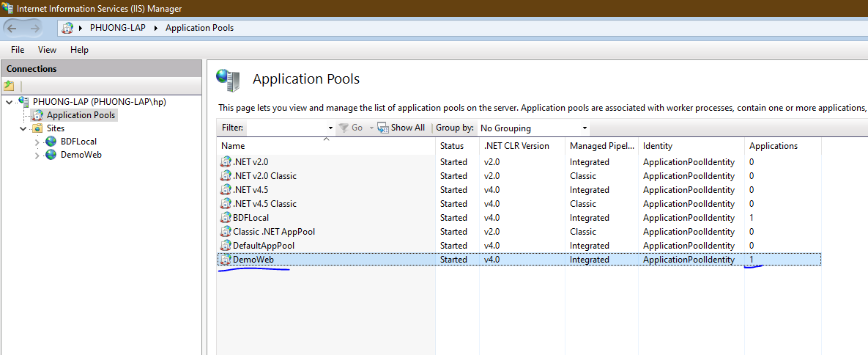This screenshot has width=868, height=355.
Task: Click ApplicationPoolIdentity of BDFLocal row
Action: click(x=689, y=217)
